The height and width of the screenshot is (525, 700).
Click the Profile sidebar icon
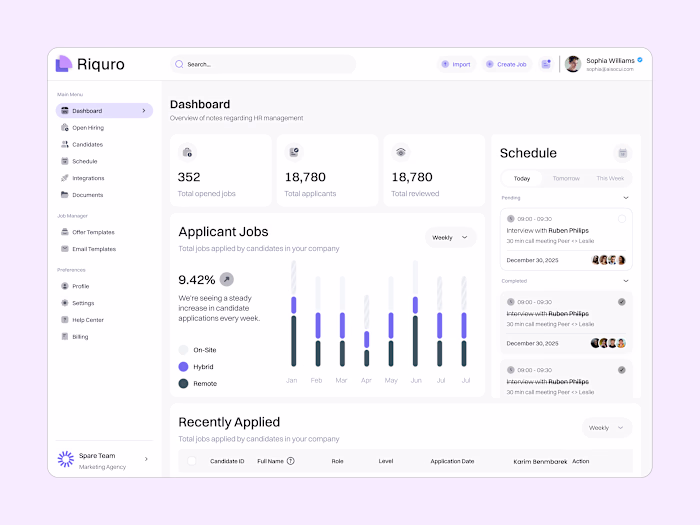(x=65, y=286)
